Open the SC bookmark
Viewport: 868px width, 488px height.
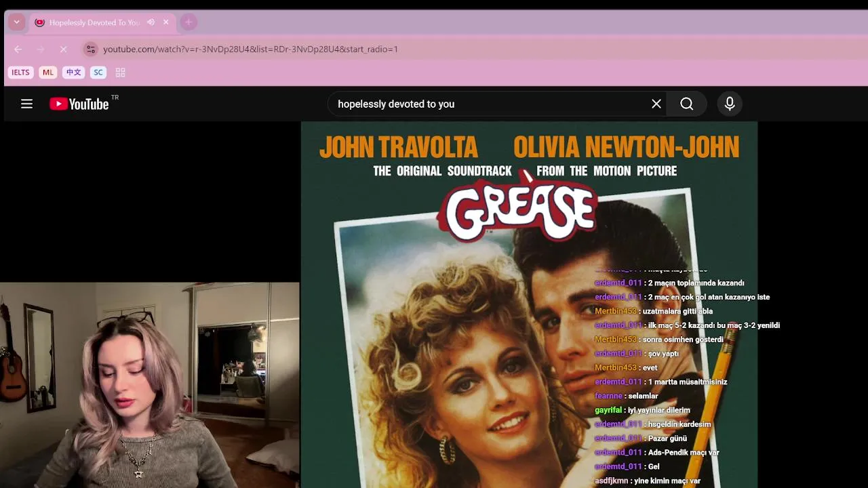click(98, 73)
